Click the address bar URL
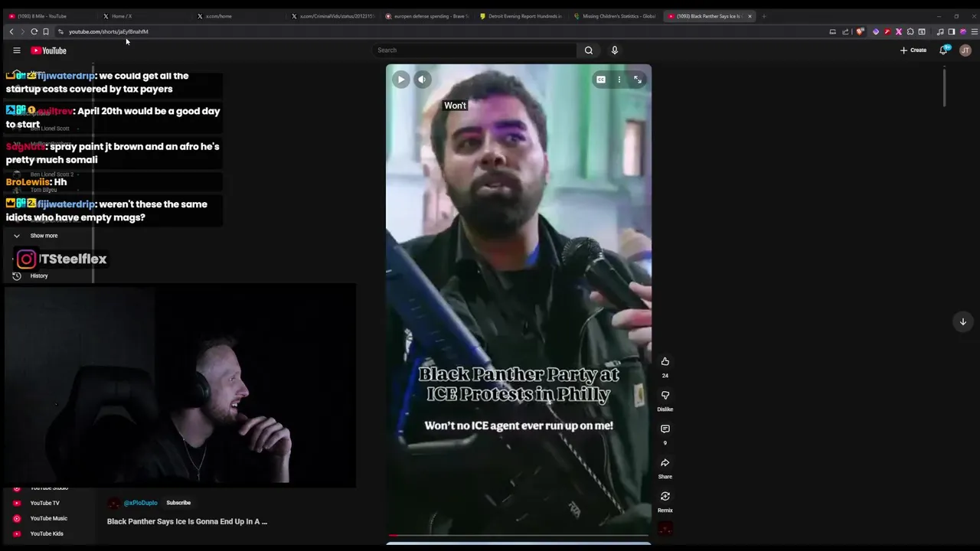Image resolution: width=980 pixels, height=551 pixels. point(108,31)
